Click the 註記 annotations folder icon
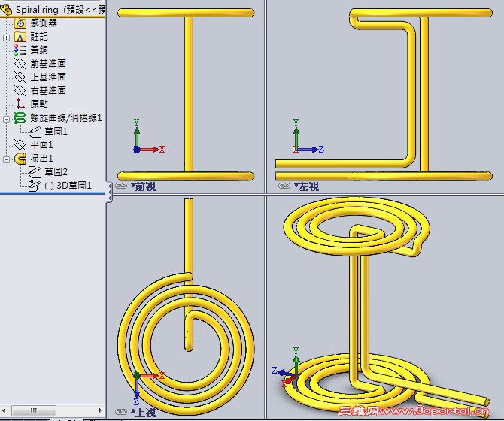This screenshot has width=504, height=421. point(20,37)
